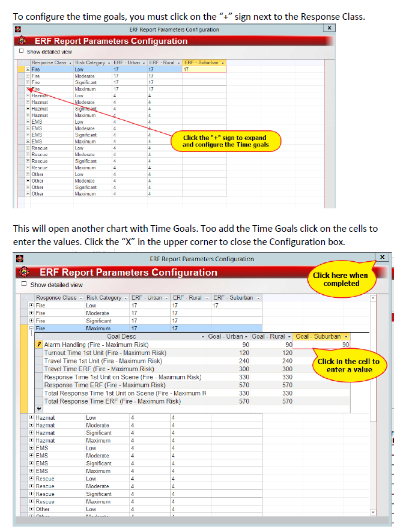
Task: Click the ERF - Suburban cell of Fire Low, upper dialog
Action: [x=204, y=69]
